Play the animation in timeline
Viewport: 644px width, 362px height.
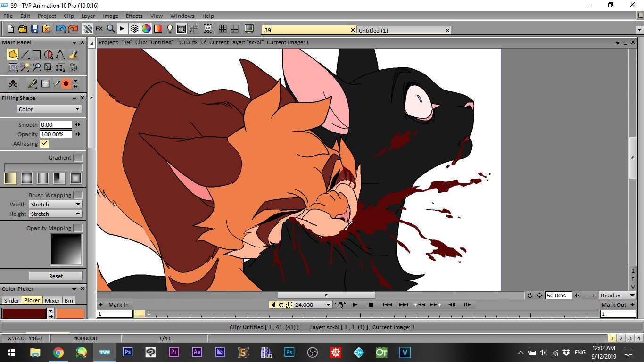(x=355, y=305)
